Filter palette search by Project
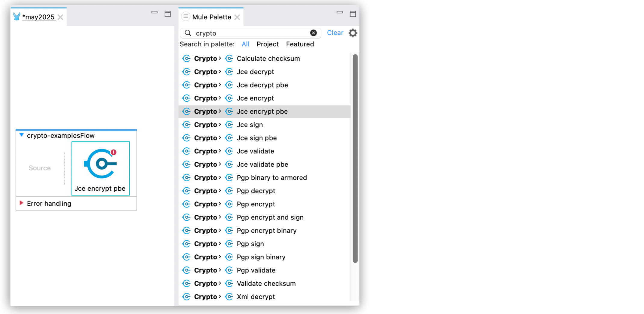Viewport: 644px width, 314px height. pyautogui.click(x=267, y=44)
